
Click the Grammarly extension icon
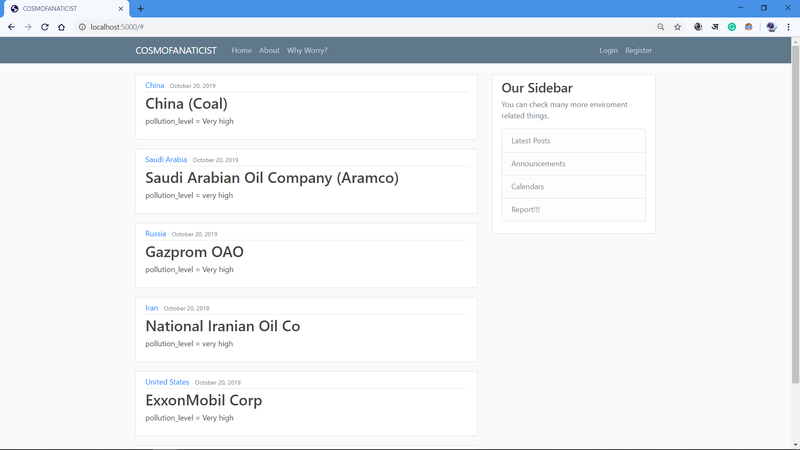coord(732,27)
